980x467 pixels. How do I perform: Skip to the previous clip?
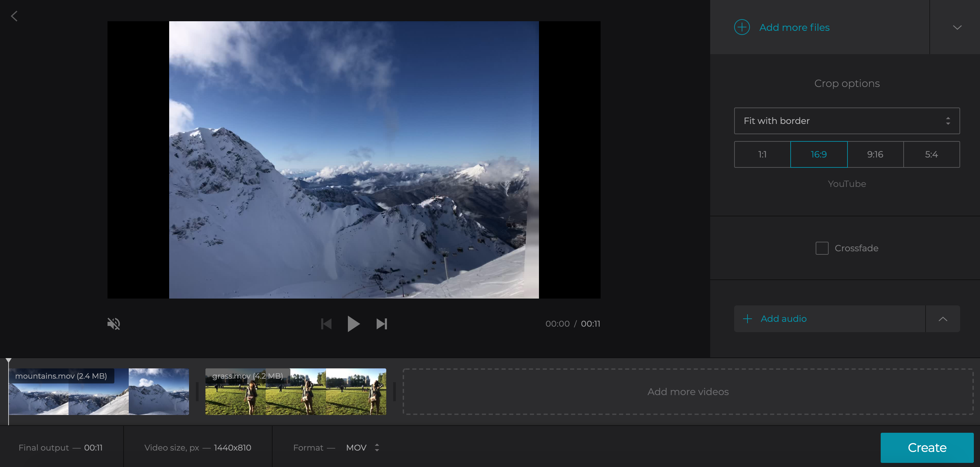click(x=326, y=324)
